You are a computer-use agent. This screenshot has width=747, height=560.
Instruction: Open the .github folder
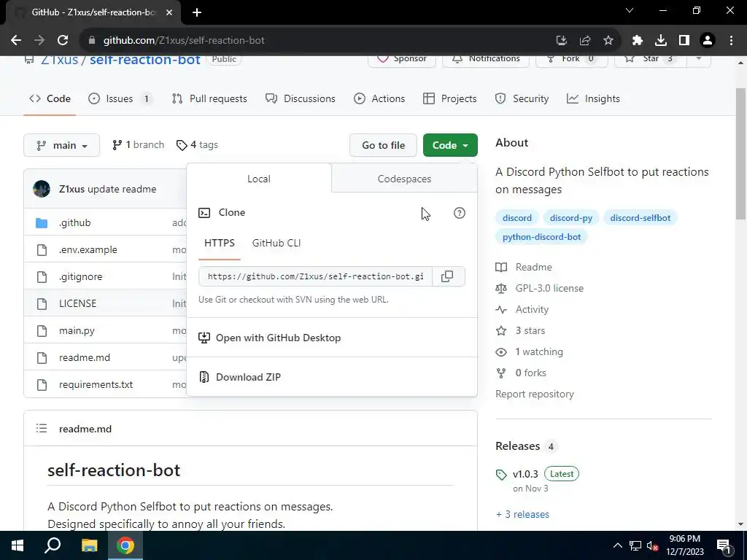75,223
